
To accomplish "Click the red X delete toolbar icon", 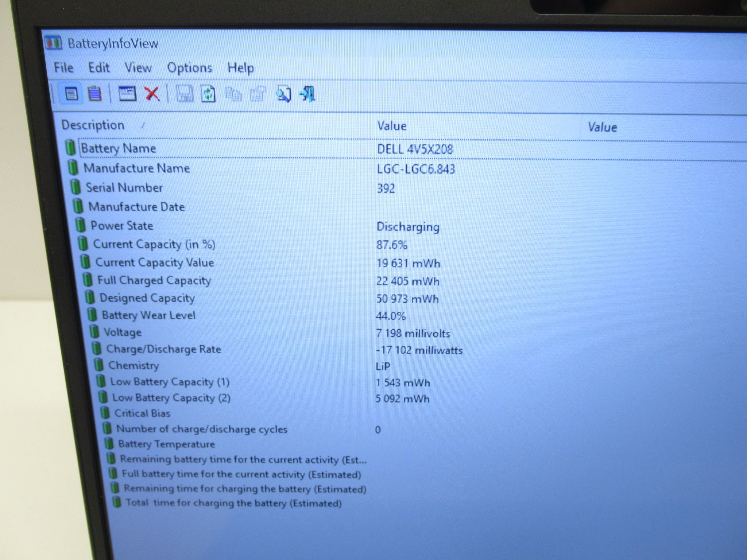I will point(152,94).
